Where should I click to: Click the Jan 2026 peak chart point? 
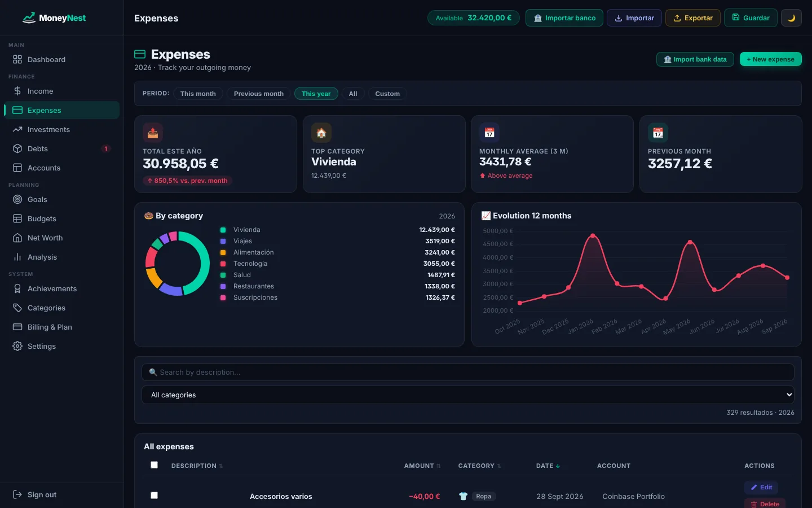(x=592, y=235)
